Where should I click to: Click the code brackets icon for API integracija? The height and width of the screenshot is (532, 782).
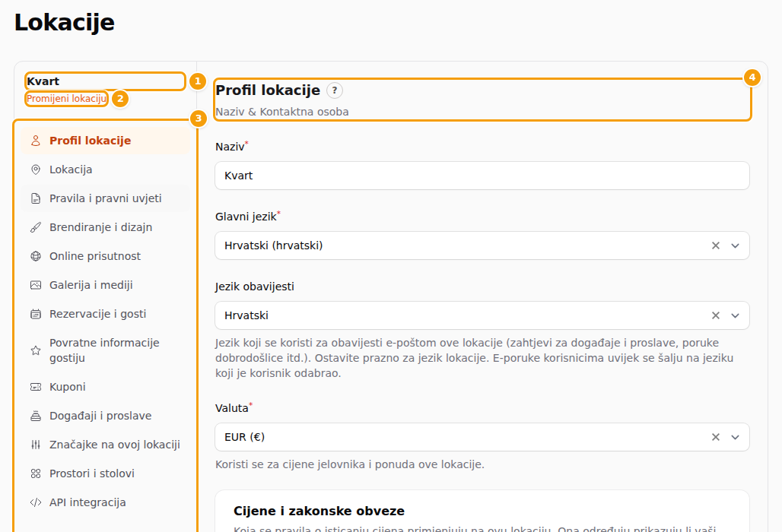(36, 502)
